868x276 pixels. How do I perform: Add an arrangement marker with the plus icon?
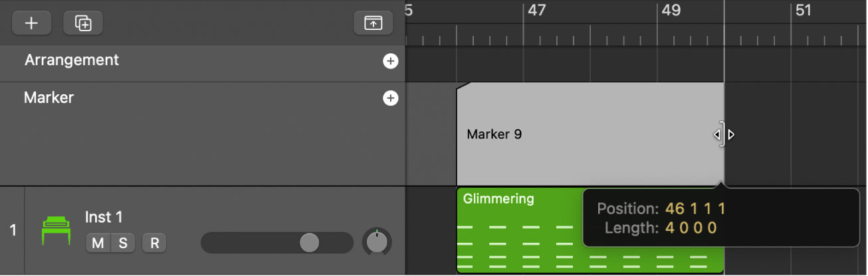390,61
